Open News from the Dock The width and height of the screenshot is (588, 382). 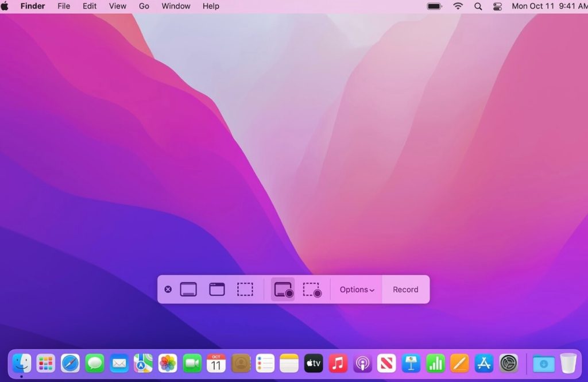tap(386, 363)
